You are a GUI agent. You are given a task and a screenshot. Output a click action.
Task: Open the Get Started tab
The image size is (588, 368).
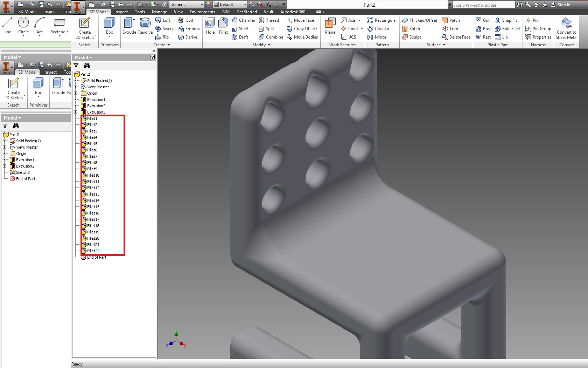(247, 12)
